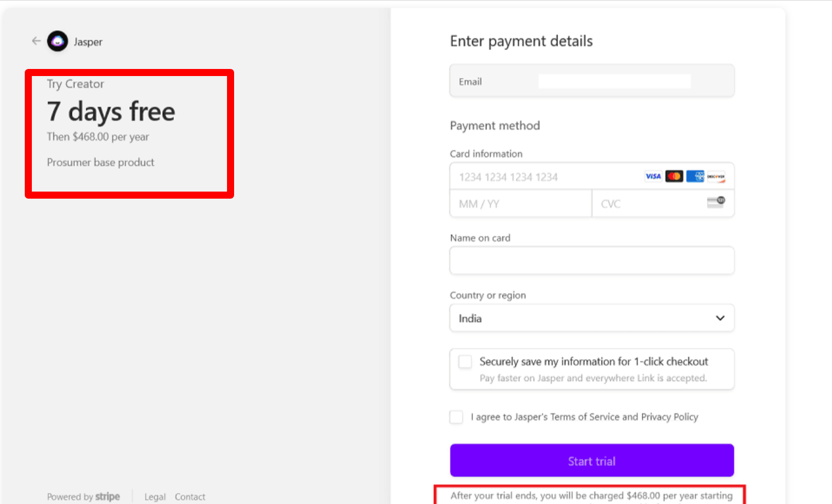Viewport: 832px width, 504px height.
Task: Open the Legal link
Action: click(x=155, y=497)
